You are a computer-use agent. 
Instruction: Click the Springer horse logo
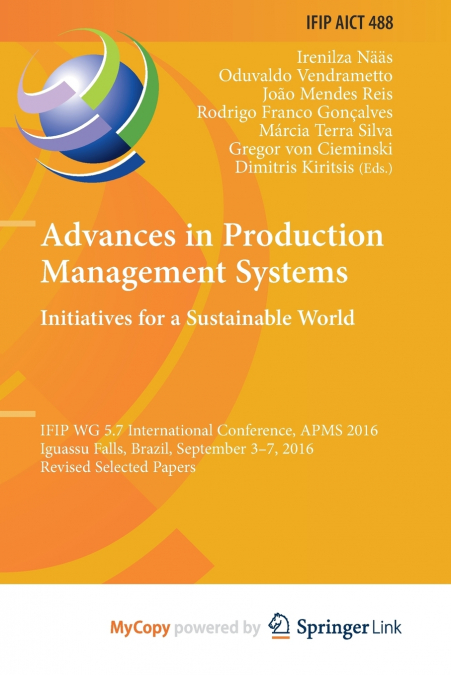tap(279, 626)
